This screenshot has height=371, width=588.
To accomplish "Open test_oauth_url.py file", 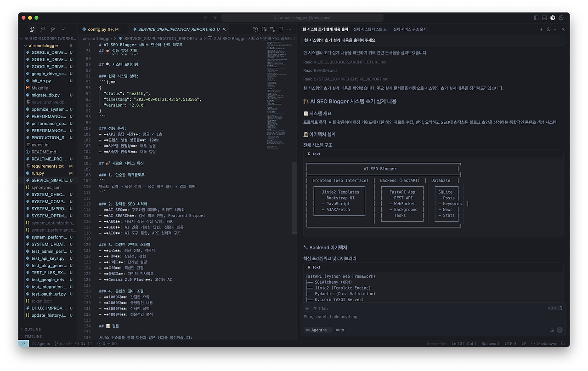I will [48, 294].
